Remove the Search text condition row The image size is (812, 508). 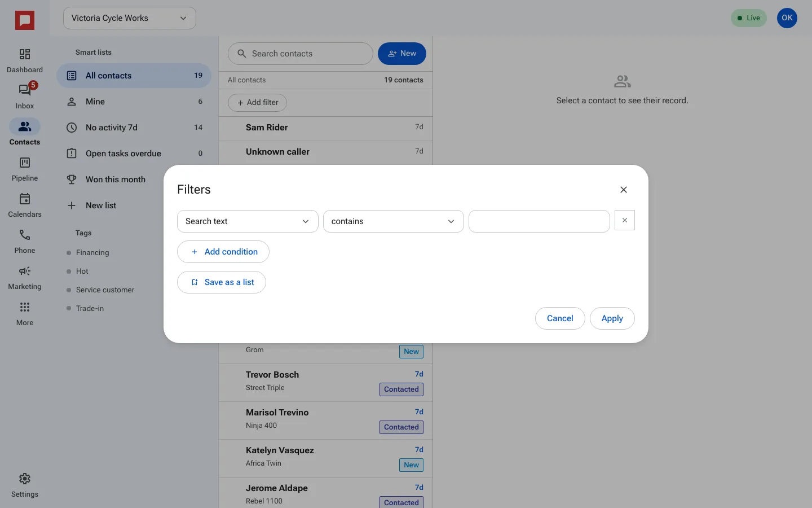pos(625,221)
